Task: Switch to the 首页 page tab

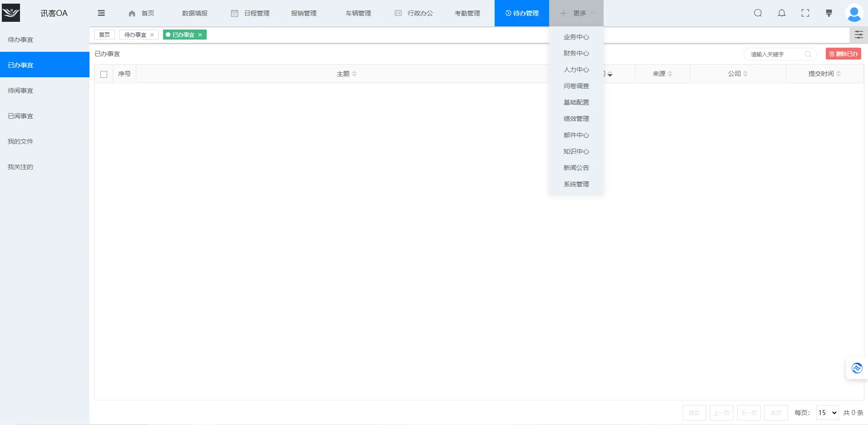Action: (x=104, y=35)
